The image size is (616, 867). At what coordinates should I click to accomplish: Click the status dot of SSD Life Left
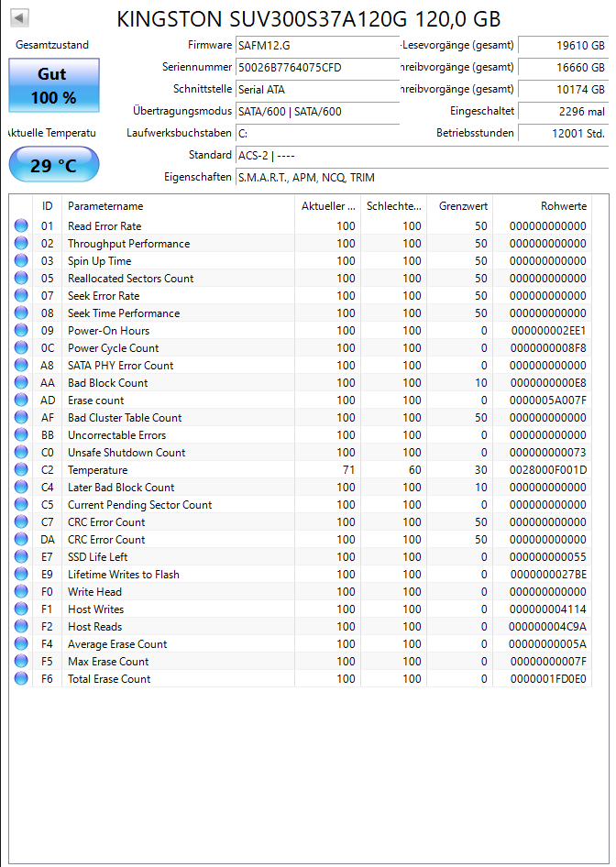(21, 557)
